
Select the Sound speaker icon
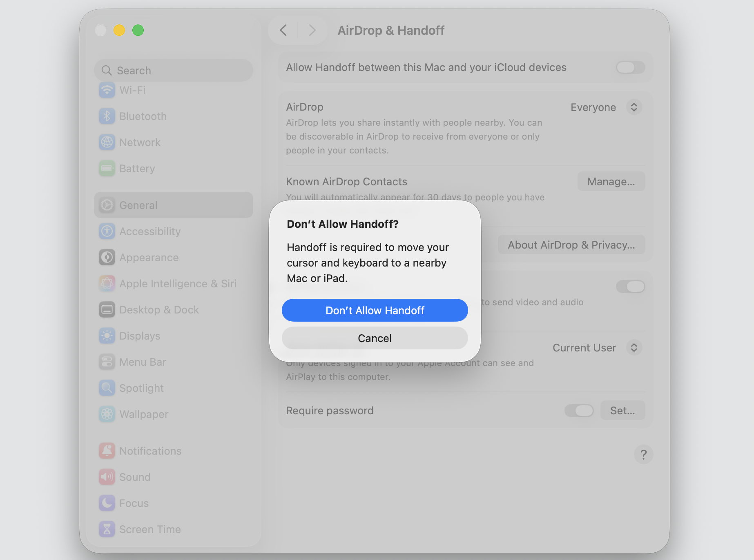[x=107, y=477]
